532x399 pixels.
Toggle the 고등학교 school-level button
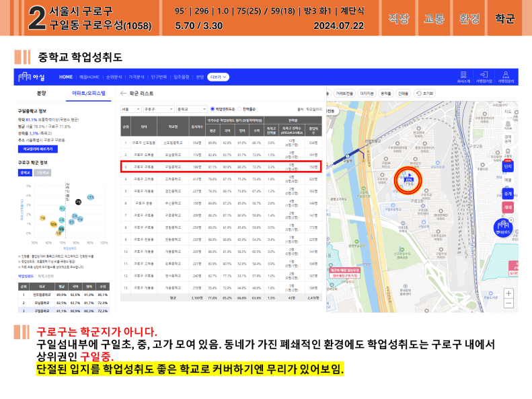[42, 173]
